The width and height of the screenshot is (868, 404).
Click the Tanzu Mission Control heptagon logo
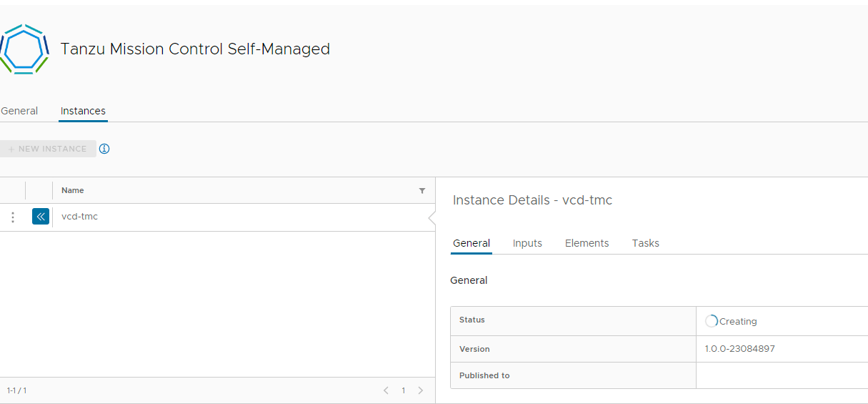(25, 49)
